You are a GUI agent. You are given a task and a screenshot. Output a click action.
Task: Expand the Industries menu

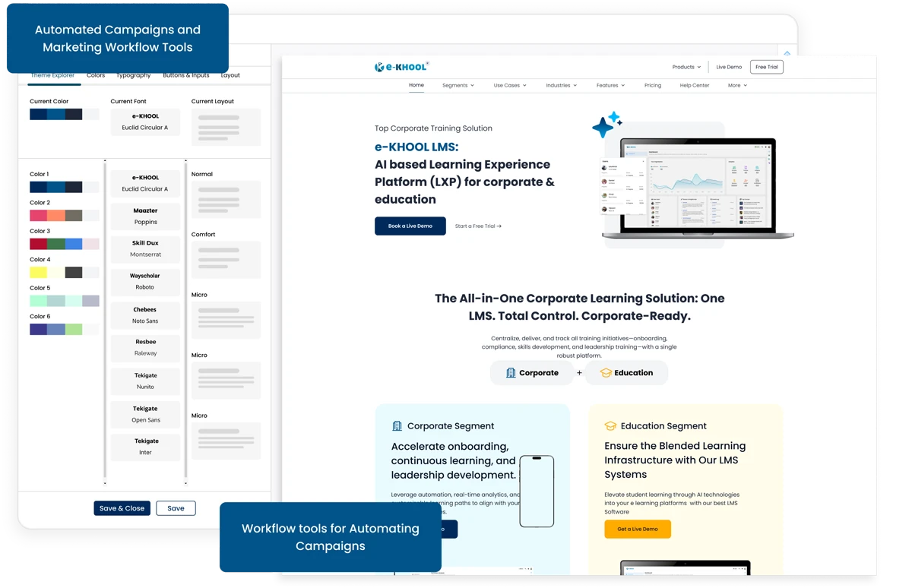[561, 86]
